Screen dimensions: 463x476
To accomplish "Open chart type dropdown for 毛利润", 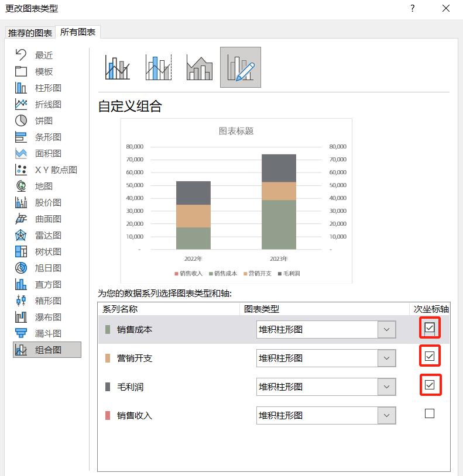I will 387,387.
